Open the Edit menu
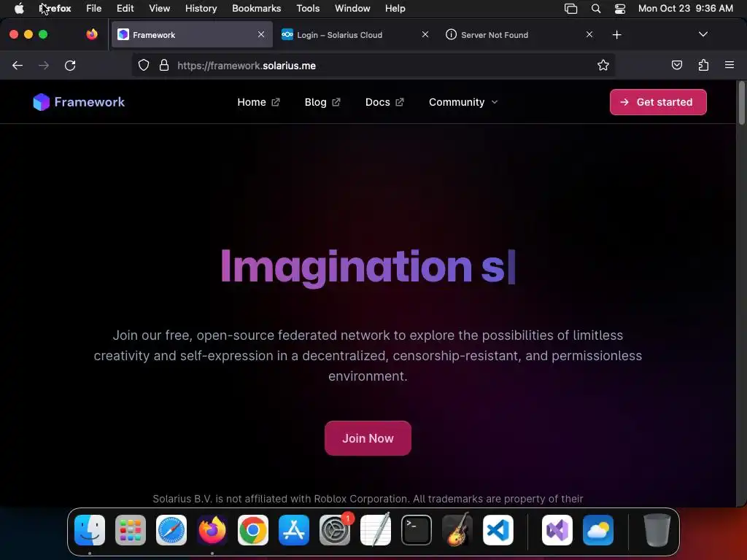The width and height of the screenshot is (747, 560). pyautogui.click(x=125, y=9)
